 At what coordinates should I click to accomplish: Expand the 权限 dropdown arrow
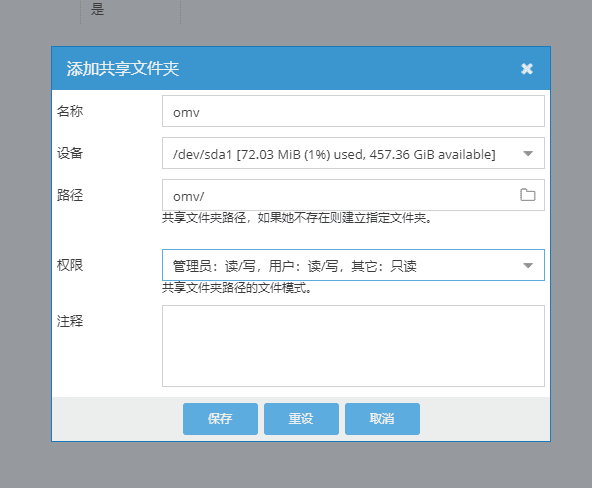528,265
